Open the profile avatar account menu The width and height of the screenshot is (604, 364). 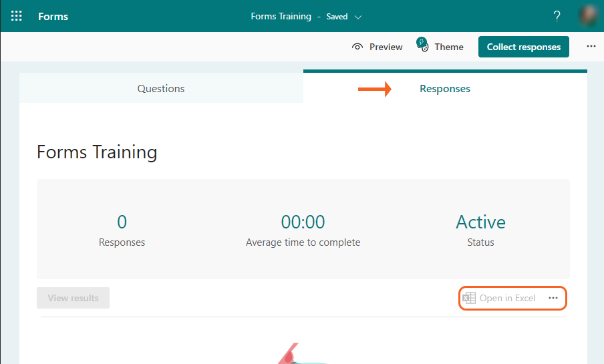(589, 16)
